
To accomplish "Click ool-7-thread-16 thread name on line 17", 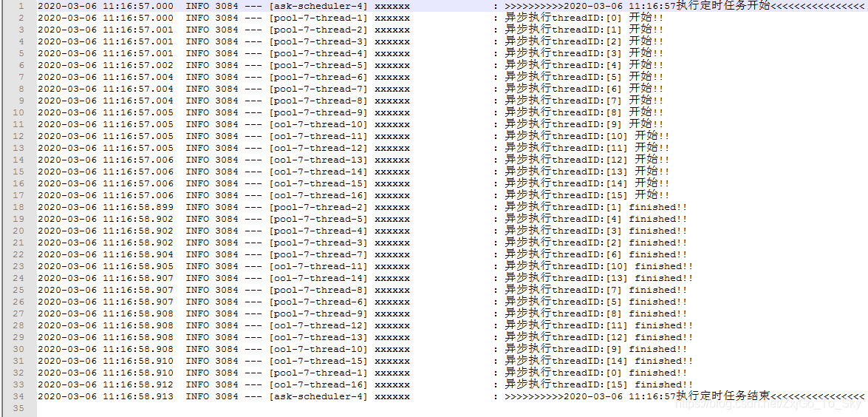I will [318, 195].
